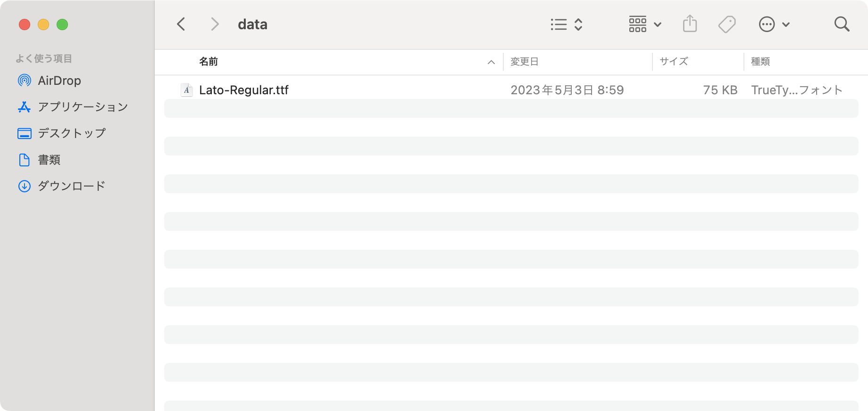Click the Downloads arrow-circle icon

(25, 186)
